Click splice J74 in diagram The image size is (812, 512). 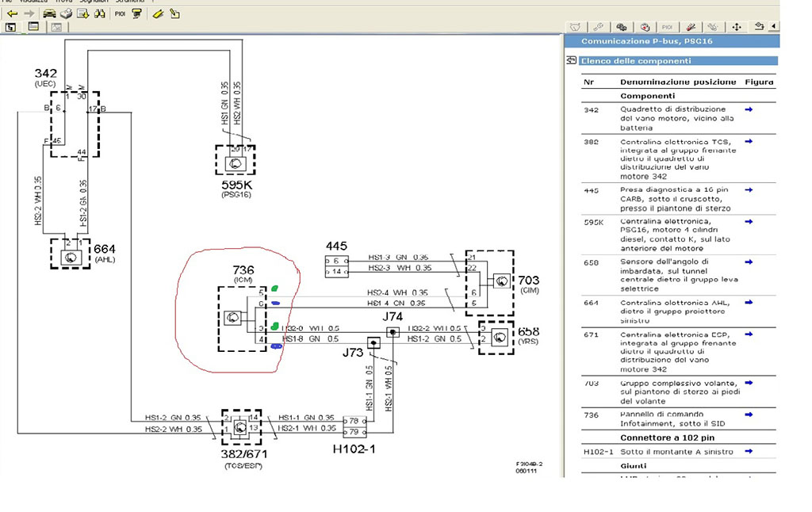click(393, 332)
